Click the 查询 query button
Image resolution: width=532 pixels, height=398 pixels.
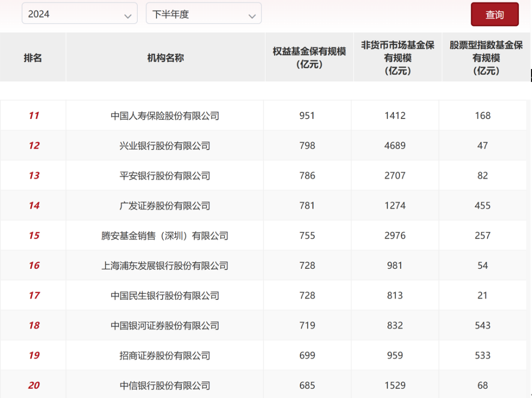[x=494, y=14]
